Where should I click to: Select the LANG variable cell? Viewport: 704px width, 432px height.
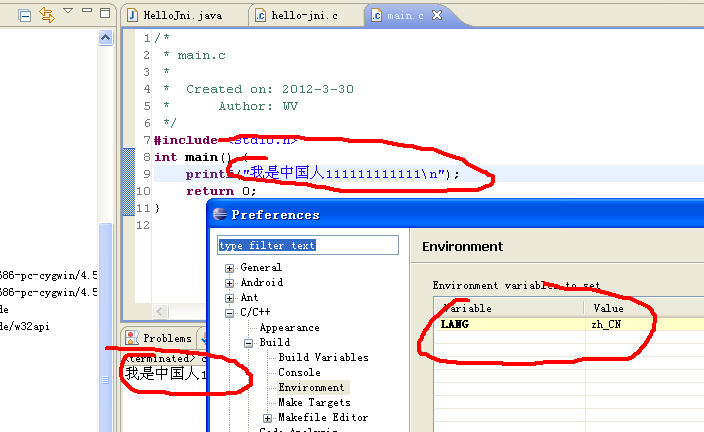(510, 324)
